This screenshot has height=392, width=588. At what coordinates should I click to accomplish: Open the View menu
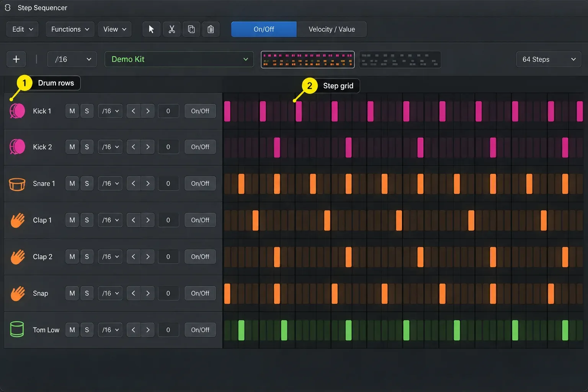(x=115, y=29)
